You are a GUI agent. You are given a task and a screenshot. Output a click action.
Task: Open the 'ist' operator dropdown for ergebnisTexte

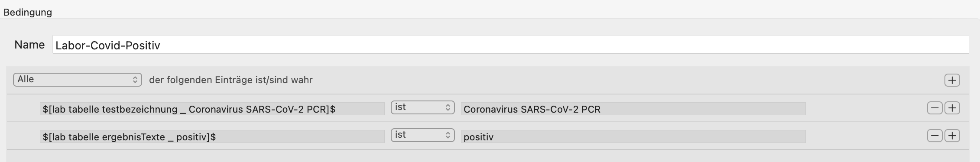(x=422, y=135)
